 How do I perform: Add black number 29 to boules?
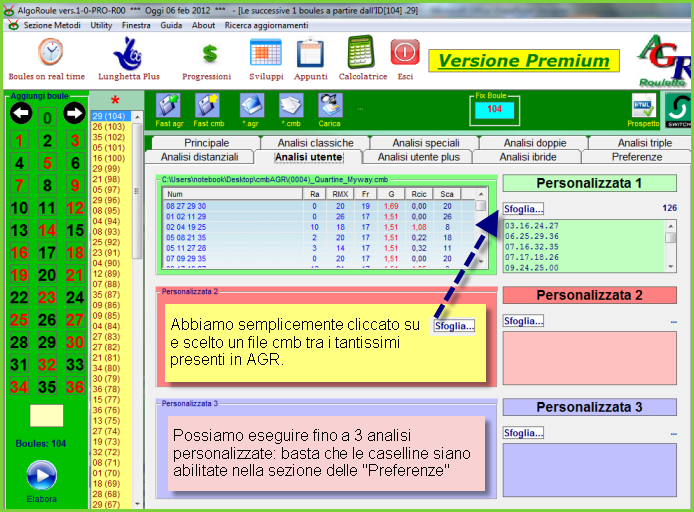[47, 342]
